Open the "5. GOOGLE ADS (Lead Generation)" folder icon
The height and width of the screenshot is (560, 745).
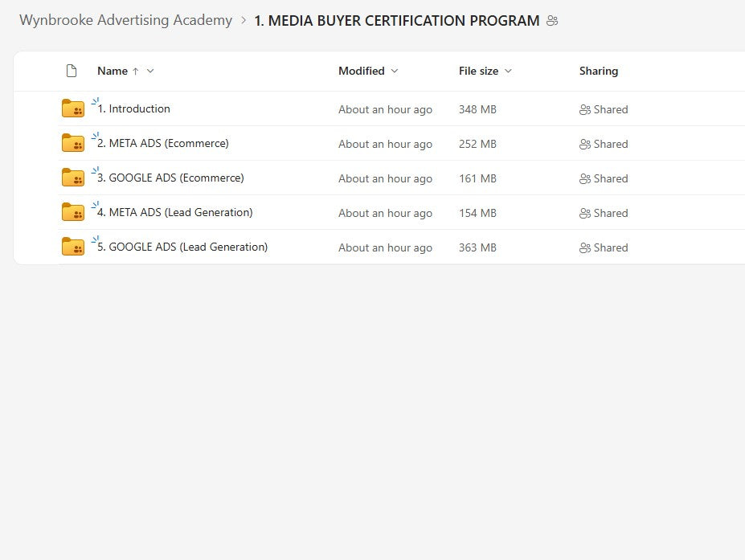coord(73,247)
